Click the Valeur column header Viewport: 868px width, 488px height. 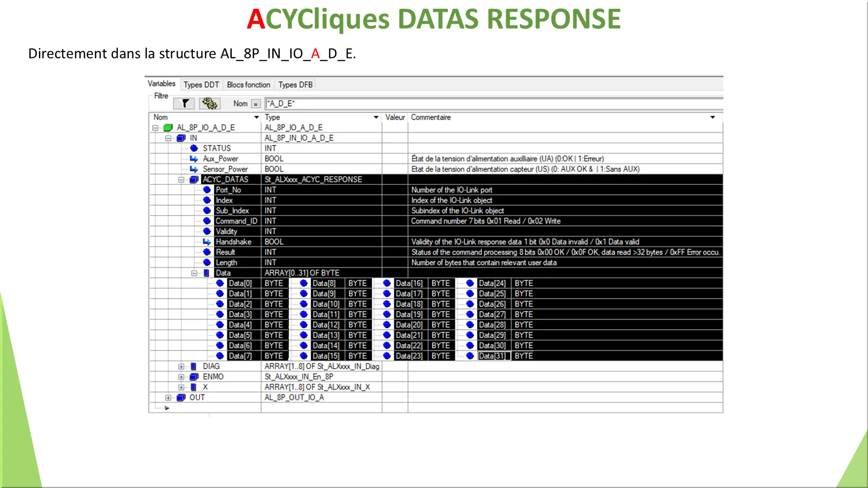click(395, 117)
